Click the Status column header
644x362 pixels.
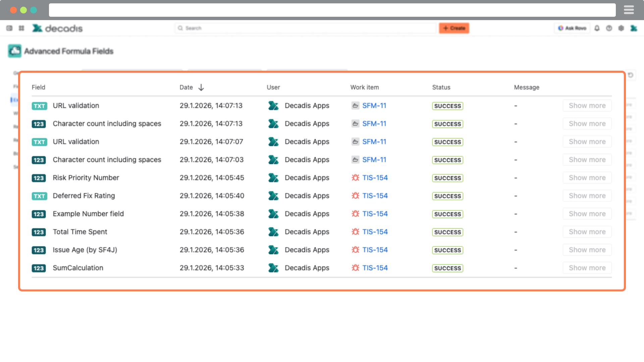pos(441,87)
